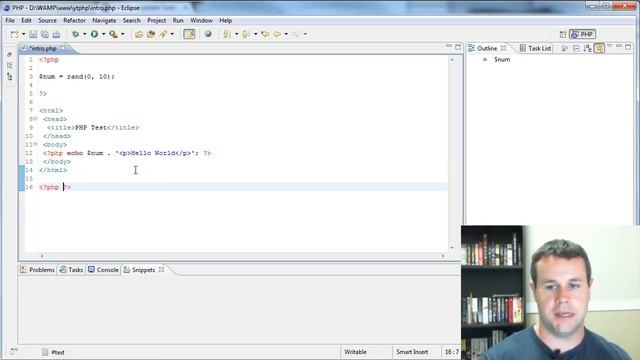The height and width of the screenshot is (360, 640).
Task: Open the Refactor menu
Action: coord(74,20)
